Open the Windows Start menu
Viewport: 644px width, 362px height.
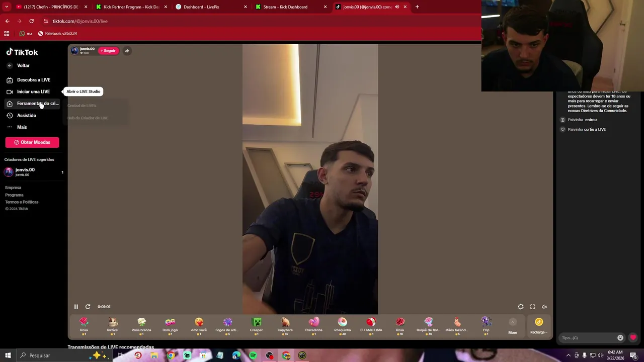8,355
